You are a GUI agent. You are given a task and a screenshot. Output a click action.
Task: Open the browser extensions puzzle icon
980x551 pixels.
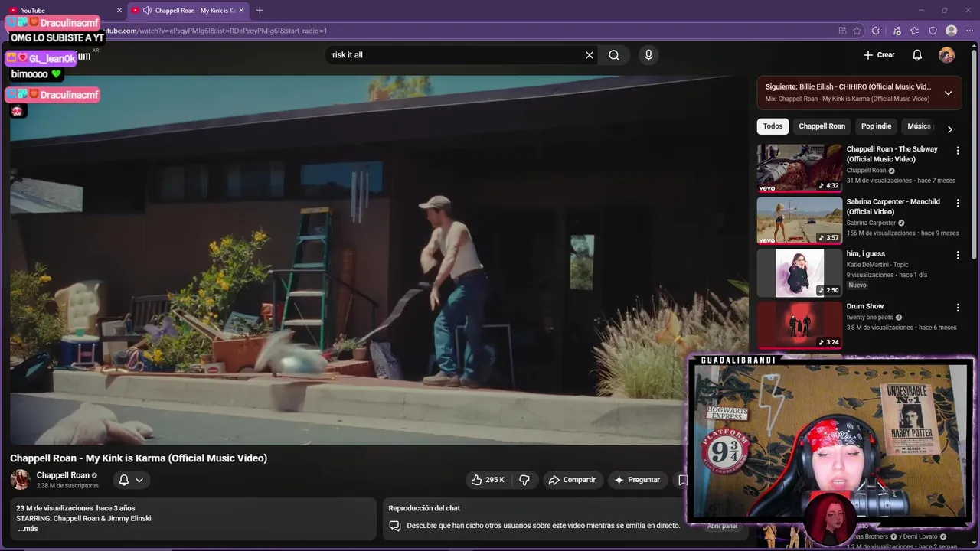click(x=875, y=31)
